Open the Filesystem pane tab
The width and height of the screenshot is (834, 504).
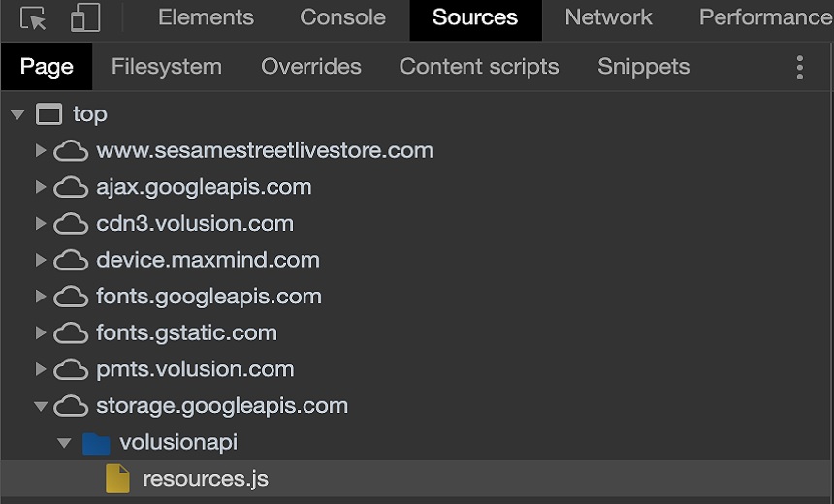(x=167, y=67)
